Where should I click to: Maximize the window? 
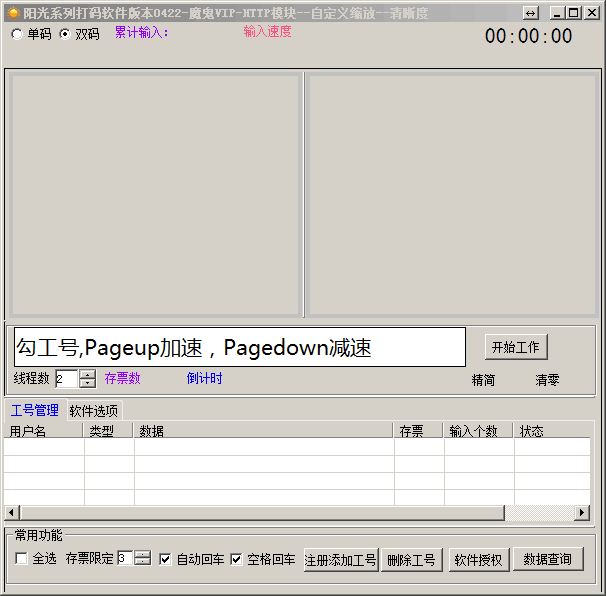tap(574, 14)
